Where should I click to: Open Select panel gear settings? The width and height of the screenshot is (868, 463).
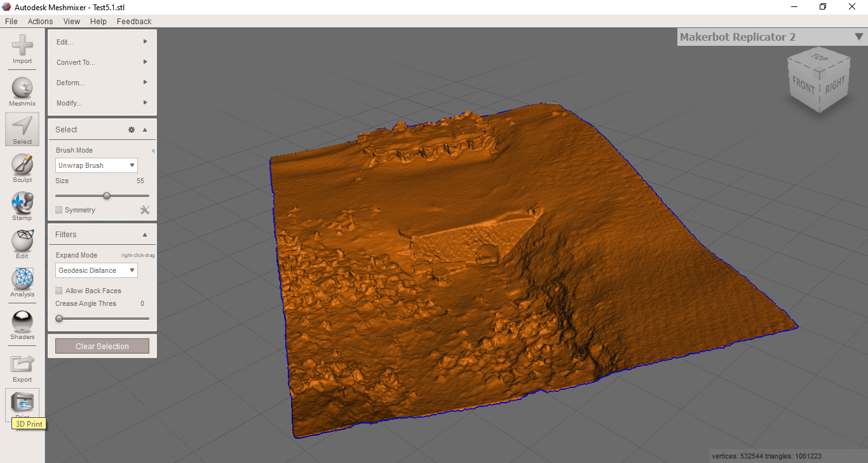pyautogui.click(x=132, y=130)
